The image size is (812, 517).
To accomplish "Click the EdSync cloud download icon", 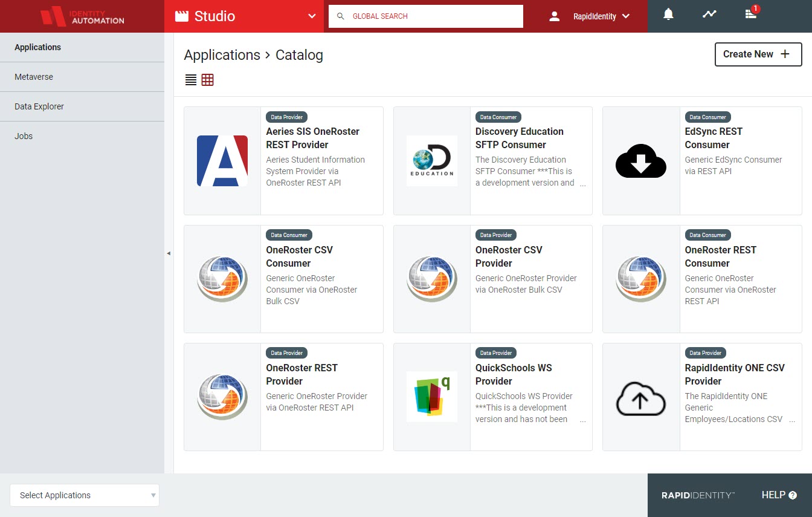I will tap(641, 161).
